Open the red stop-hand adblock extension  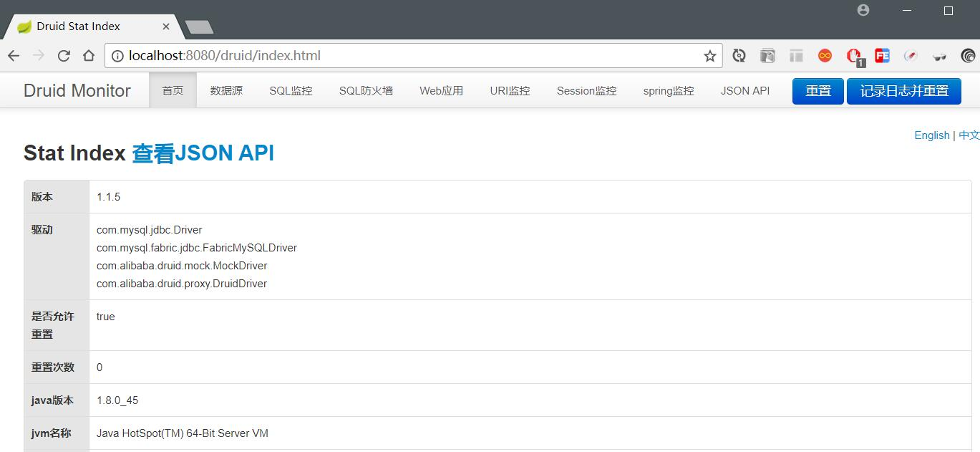click(854, 56)
